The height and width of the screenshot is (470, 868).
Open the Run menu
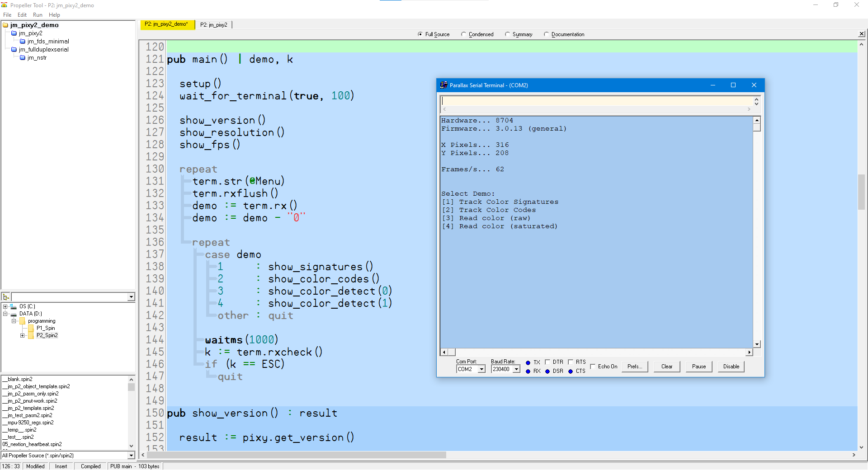click(x=38, y=15)
